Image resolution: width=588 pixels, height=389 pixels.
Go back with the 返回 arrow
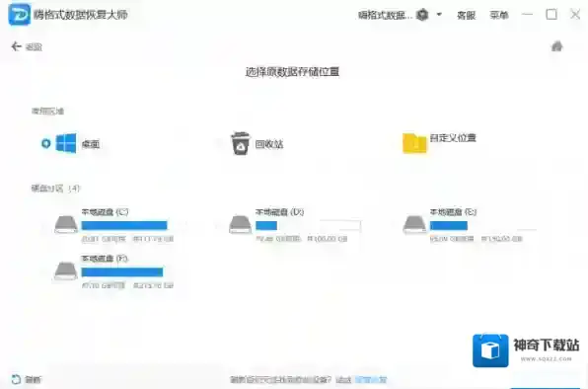point(16,46)
